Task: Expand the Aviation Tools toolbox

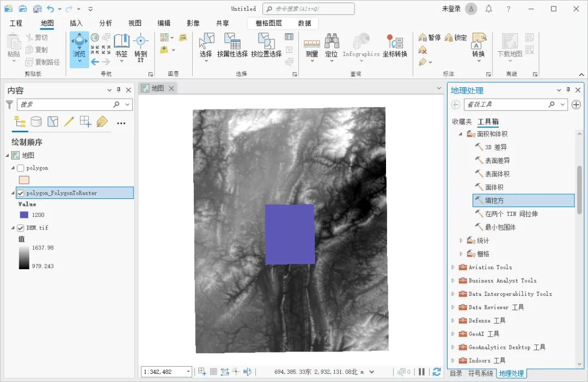Action: click(x=453, y=267)
